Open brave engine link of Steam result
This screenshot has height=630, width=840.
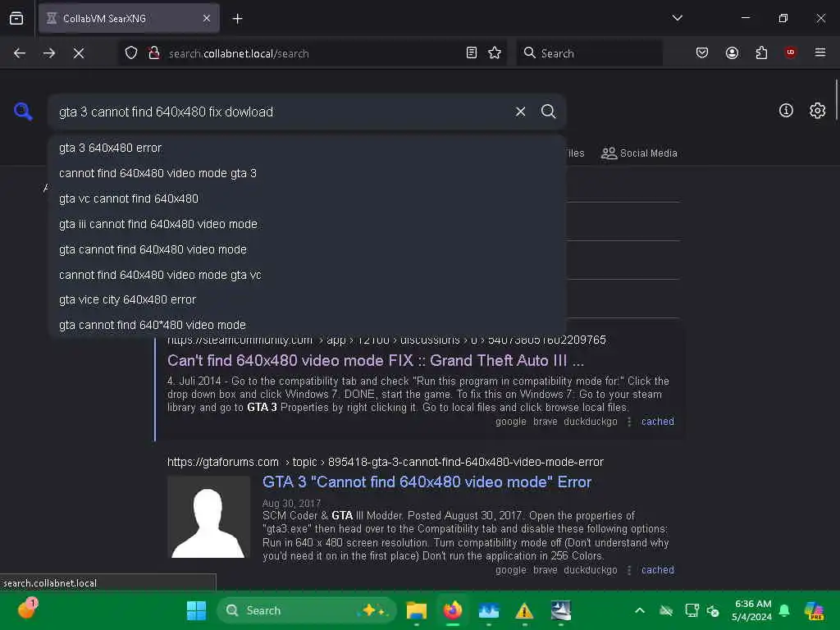click(546, 422)
